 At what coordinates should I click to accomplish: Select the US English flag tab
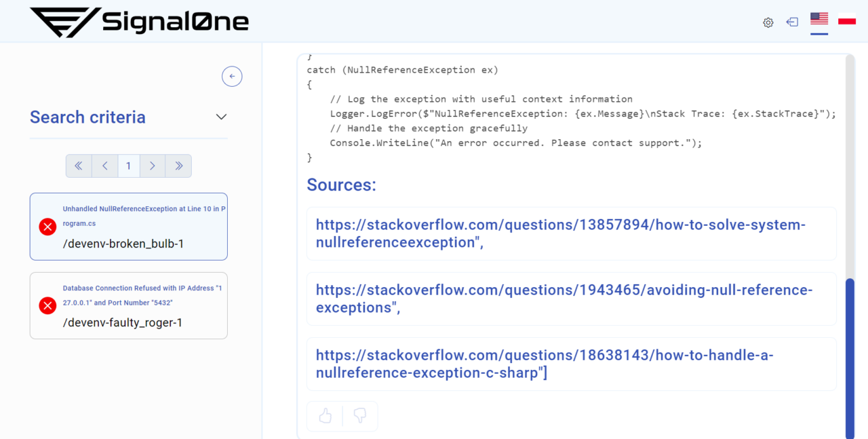pyautogui.click(x=819, y=19)
